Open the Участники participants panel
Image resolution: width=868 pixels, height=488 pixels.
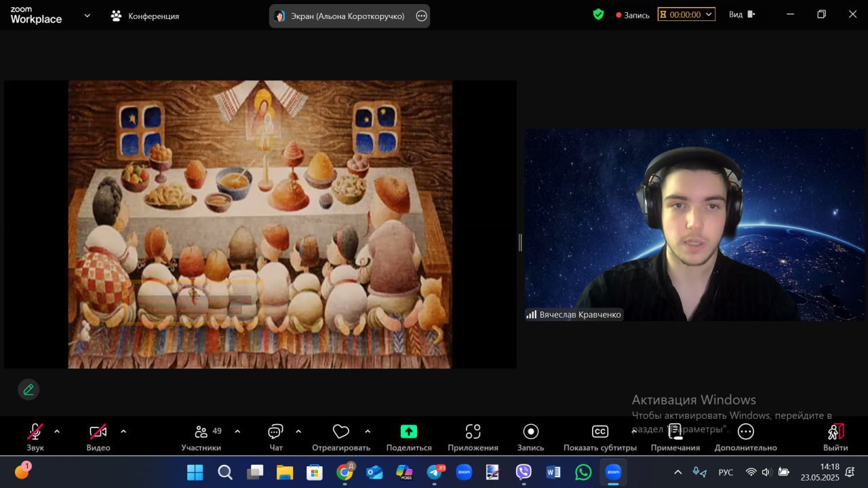tap(201, 436)
